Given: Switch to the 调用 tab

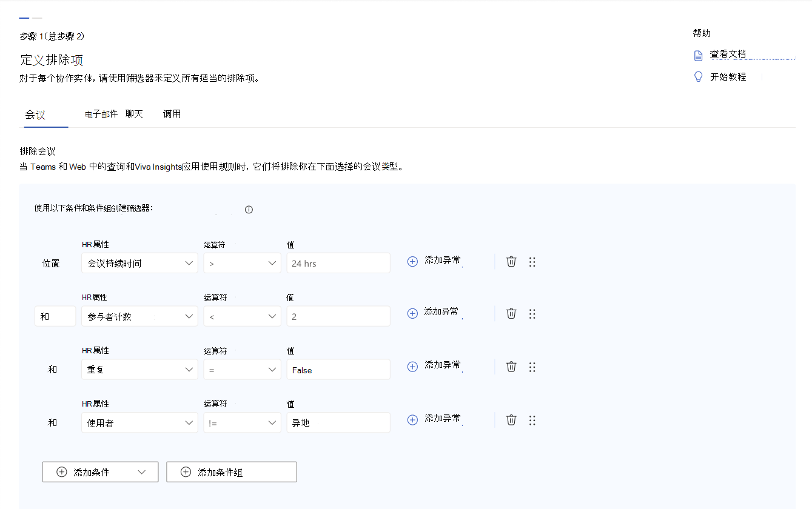Looking at the screenshot, I should [x=172, y=114].
